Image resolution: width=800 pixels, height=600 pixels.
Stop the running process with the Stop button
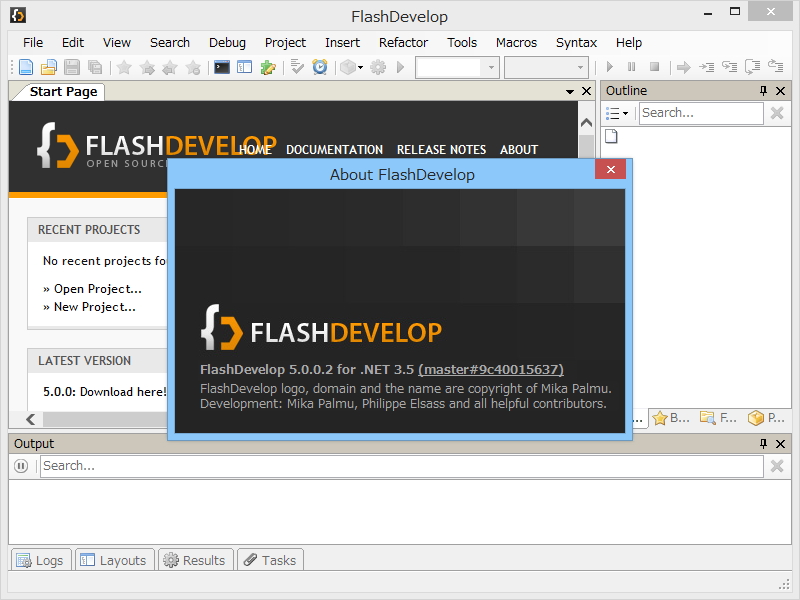[x=657, y=67]
